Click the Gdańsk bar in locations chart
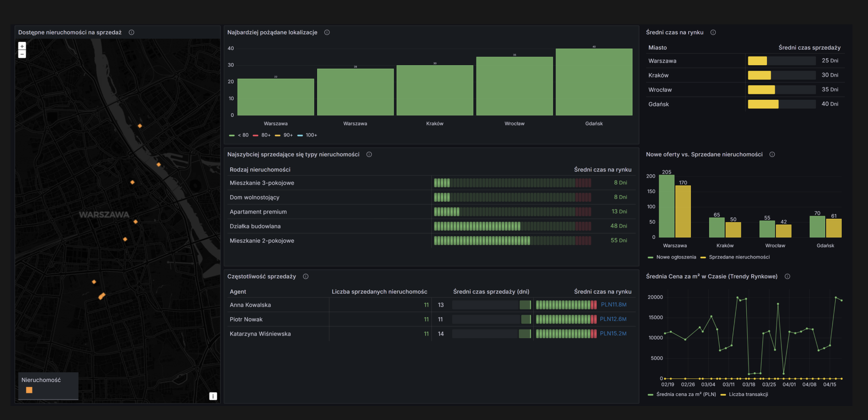868x420 pixels. [x=594, y=82]
